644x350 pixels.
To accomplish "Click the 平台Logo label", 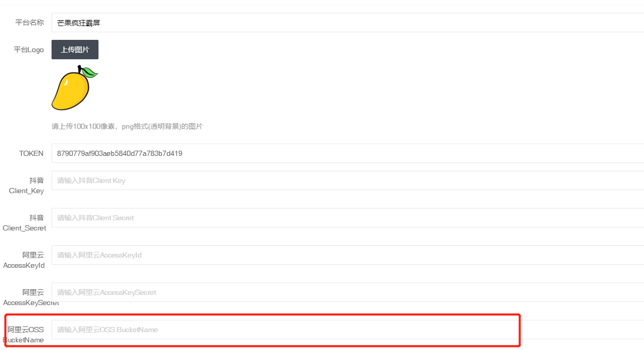I will 29,50.
